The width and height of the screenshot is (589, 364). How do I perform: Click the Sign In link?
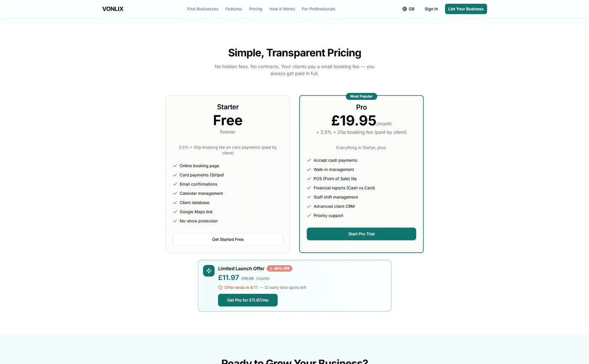(431, 9)
